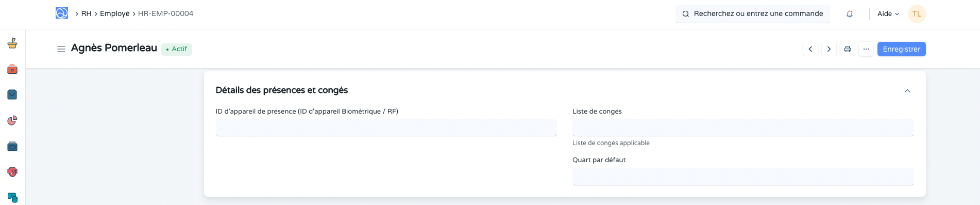Open the TL user avatar menu
Viewport: 980px width, 205px height.
[x=917, y=14]
